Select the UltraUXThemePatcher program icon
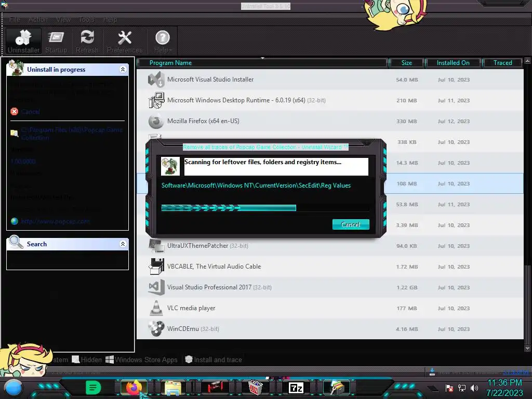532x399 pixels. 156,246
